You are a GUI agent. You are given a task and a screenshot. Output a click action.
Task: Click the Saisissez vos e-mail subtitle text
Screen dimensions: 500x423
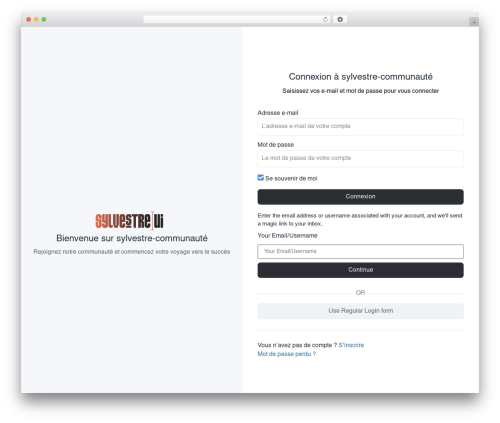[360, 91]
